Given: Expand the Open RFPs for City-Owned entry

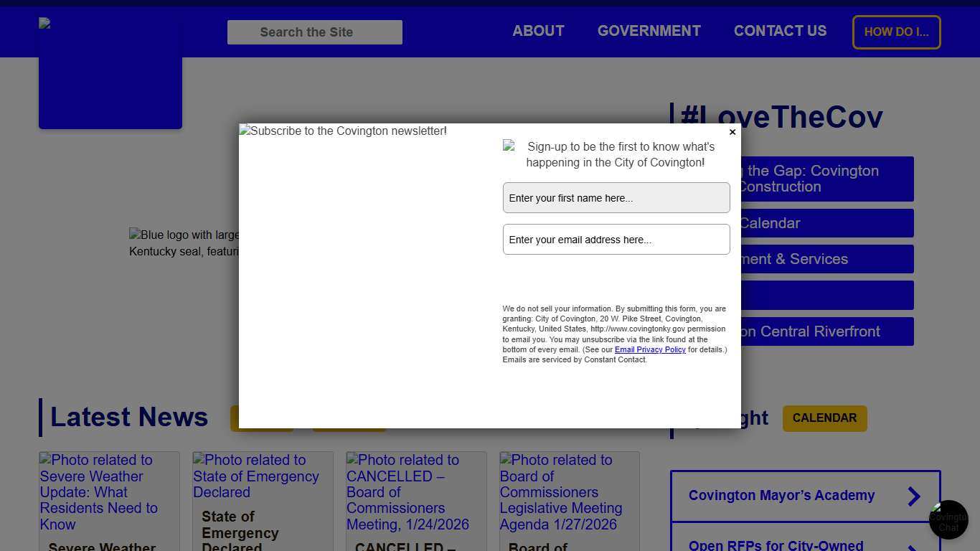Looking at the screenshot, I should (805, 545).
